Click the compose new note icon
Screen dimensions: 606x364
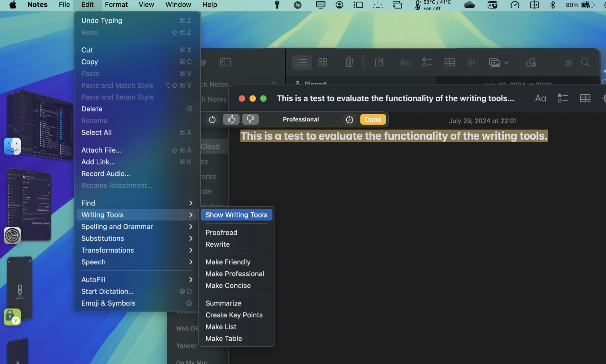[x=379, y=62]
